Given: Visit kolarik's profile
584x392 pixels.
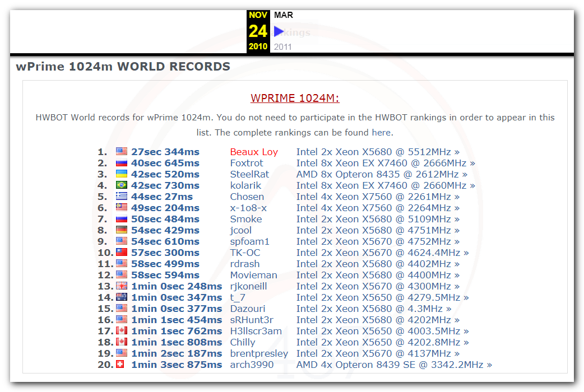Looking at the screenshot, I should (245, 185).
